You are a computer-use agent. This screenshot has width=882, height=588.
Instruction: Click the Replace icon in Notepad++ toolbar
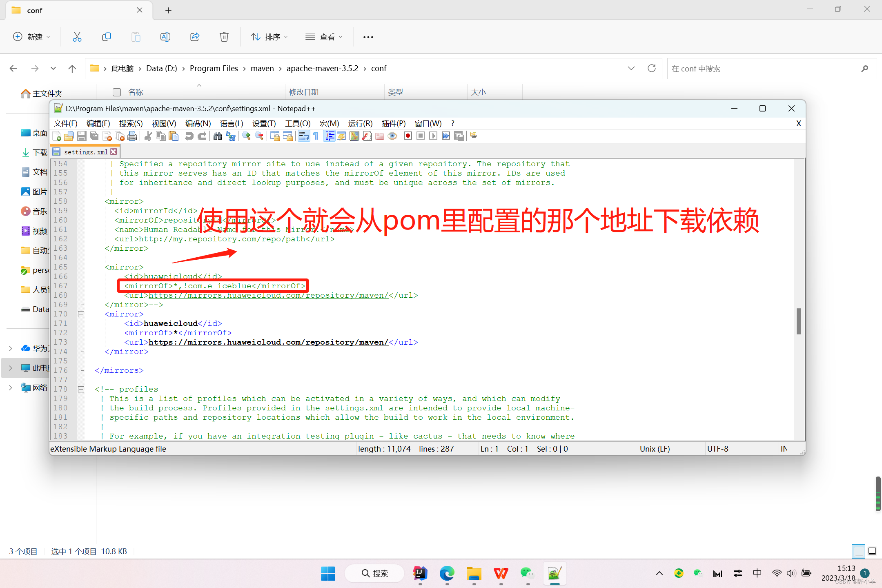click(x=230, y=136)
